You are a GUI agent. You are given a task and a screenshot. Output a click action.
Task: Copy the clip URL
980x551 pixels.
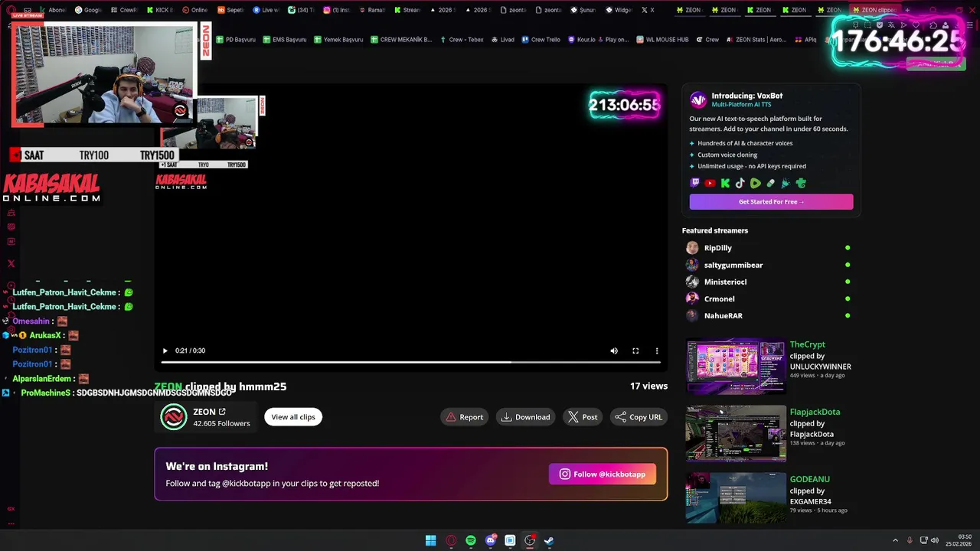coord(639,417)
